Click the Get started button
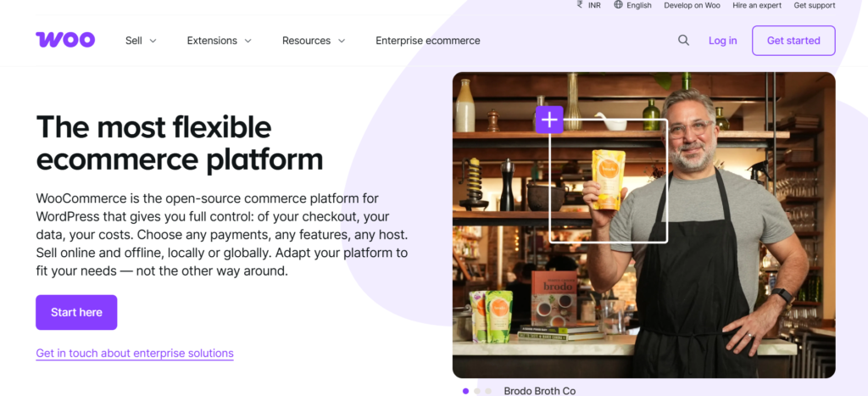The height and width of the screenshot is (396, 868). tap(793, 41)
